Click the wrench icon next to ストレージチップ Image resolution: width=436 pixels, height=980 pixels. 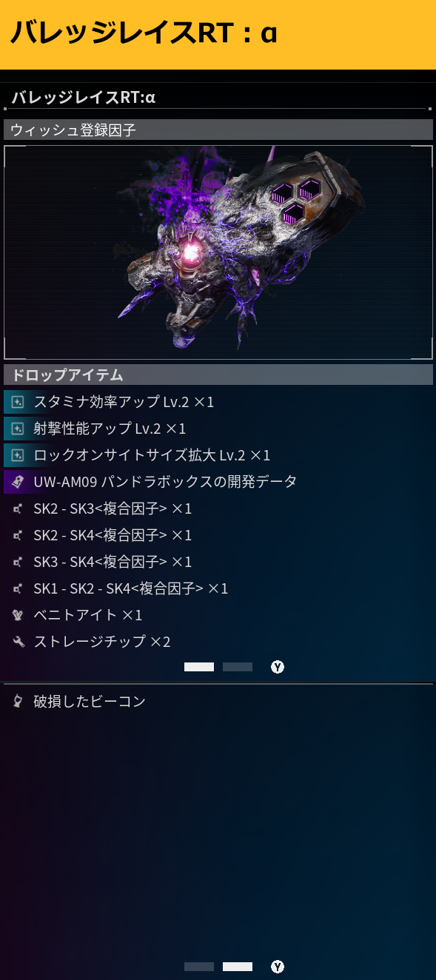pos(18,642)
